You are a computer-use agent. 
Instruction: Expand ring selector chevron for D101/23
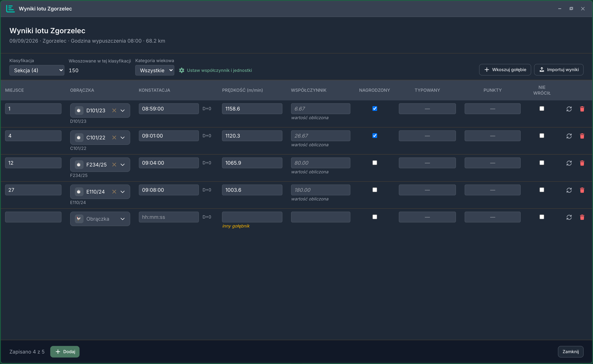[123, 110]
